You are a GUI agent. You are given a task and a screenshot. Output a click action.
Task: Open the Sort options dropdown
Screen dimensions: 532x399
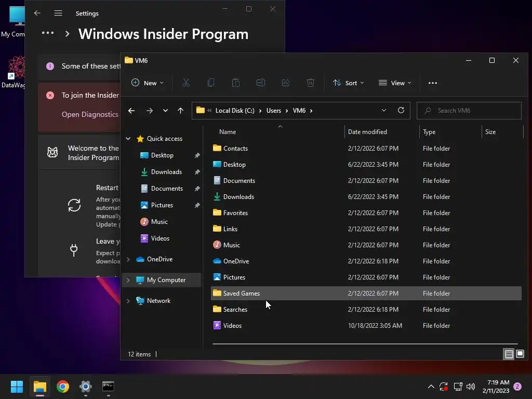[x=349, y=83]
